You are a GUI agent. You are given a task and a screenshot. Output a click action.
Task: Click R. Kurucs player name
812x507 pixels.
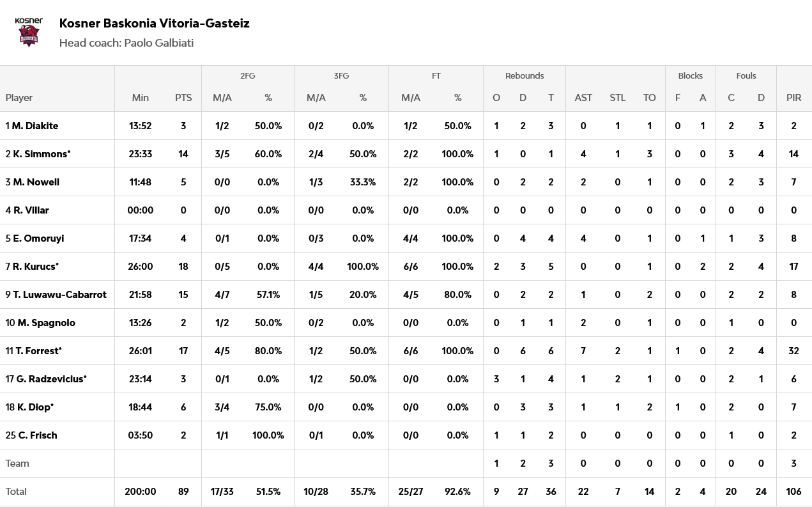pyautogui.click(x=36, y=267)
